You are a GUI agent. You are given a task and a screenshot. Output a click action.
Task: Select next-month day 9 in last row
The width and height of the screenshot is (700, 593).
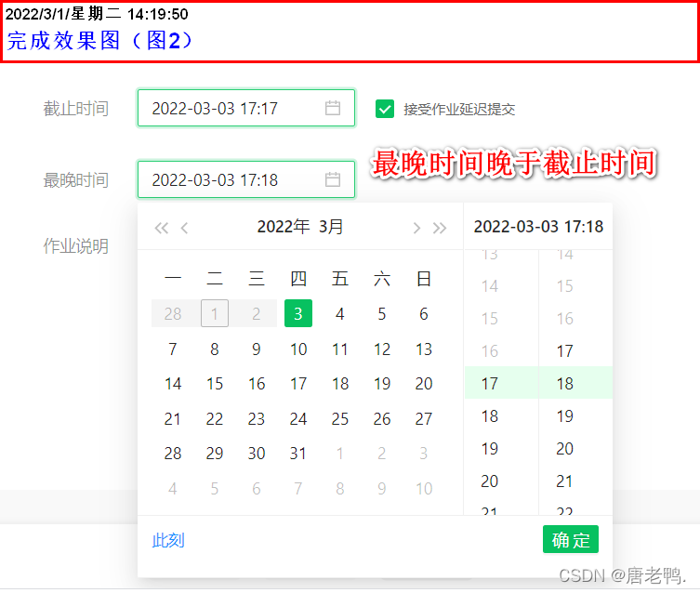tap(382, 489)
